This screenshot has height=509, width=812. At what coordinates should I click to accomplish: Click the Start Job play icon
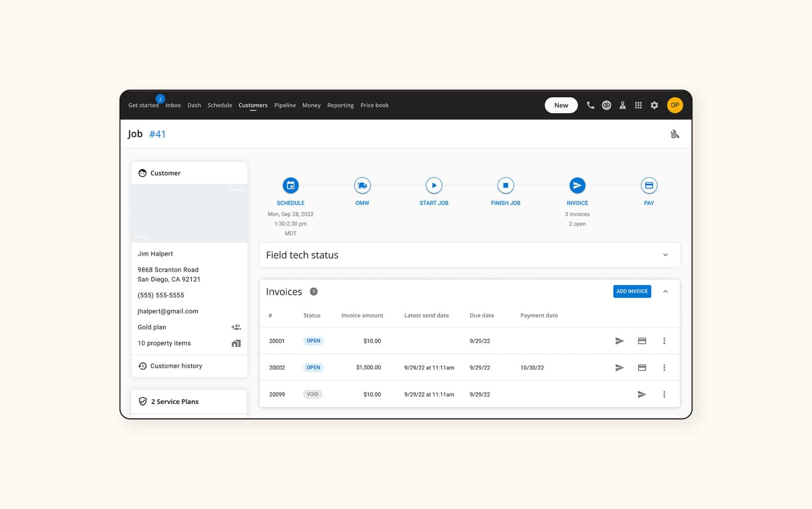point(434,185)
